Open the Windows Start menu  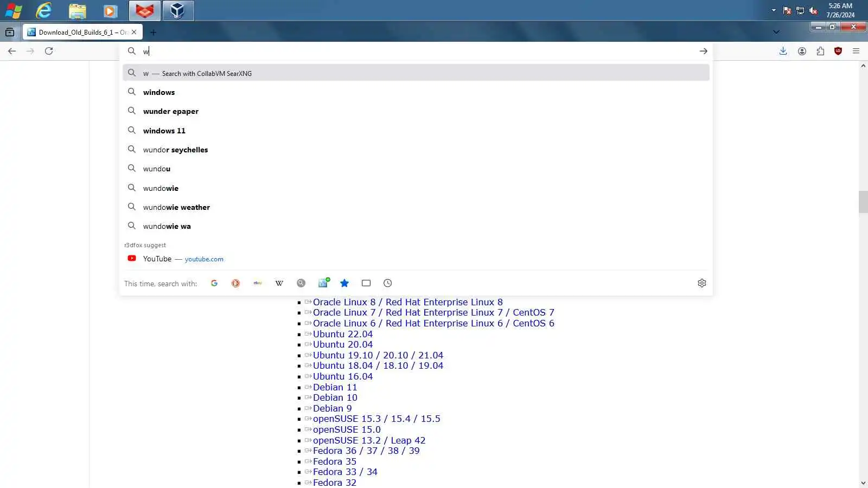pyautogui.click(x=14, y=10)
